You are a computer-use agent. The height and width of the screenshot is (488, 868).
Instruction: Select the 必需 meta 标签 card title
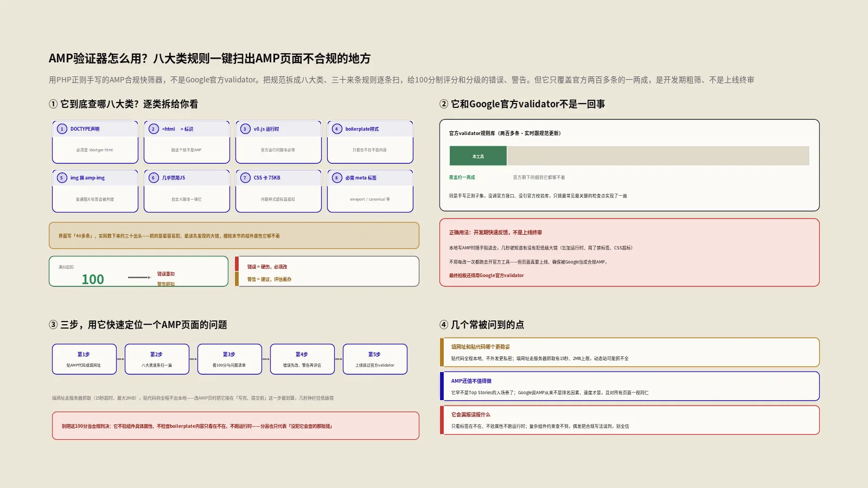point(361,178)
